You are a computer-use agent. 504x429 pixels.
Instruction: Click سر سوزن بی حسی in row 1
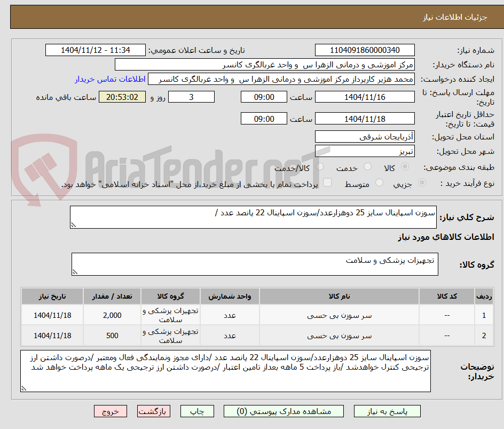click(x=339, y=316)
